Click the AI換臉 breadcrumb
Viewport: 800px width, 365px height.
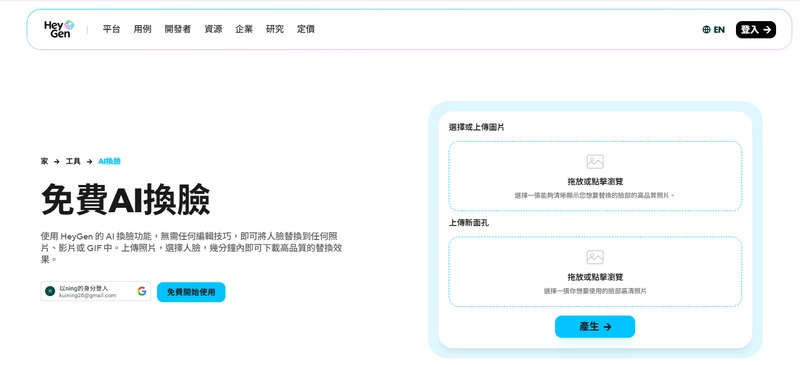pos(109,161)
